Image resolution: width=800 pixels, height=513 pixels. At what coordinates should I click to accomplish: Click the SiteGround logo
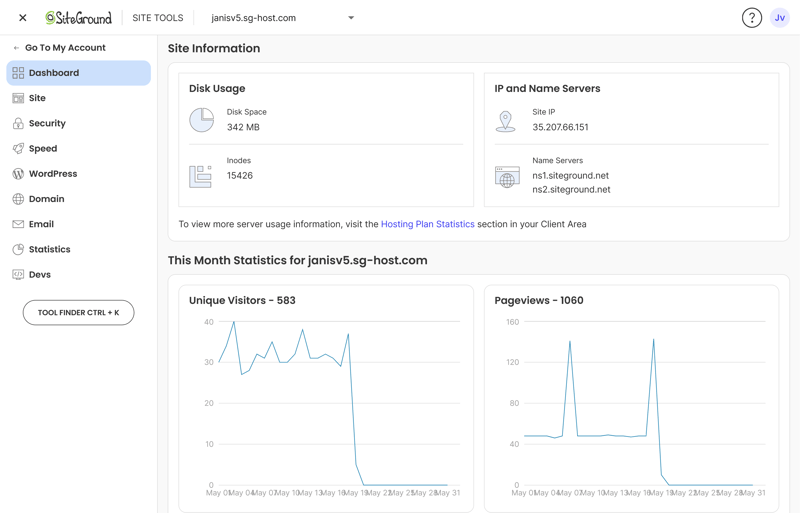click(x=78, y=18)
